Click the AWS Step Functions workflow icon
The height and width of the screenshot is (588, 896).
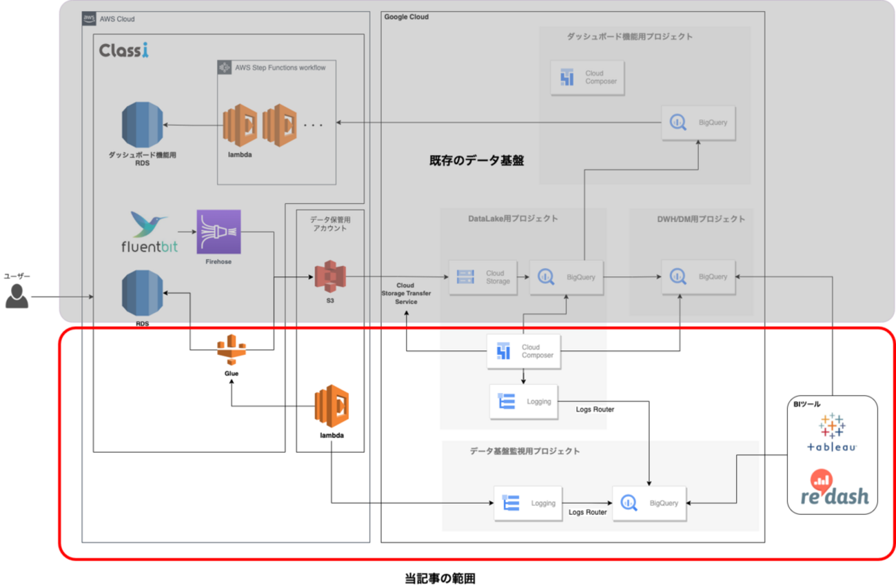click(x=223, y=68)
